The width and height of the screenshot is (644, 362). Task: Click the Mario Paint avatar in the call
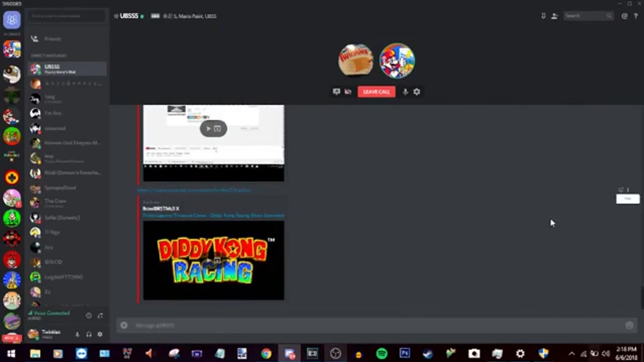397,61
